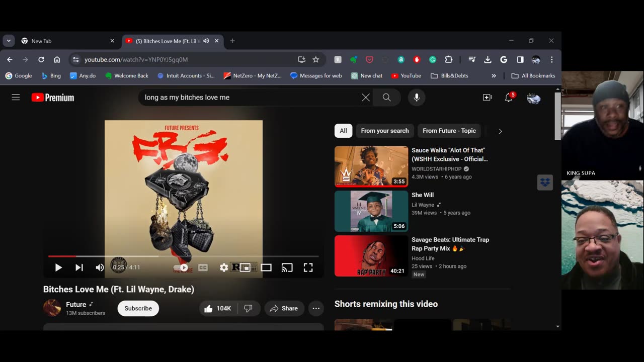
Task: Open Sauce Walka Alot Of That thumbnail
Action: (x=371, y=166)
